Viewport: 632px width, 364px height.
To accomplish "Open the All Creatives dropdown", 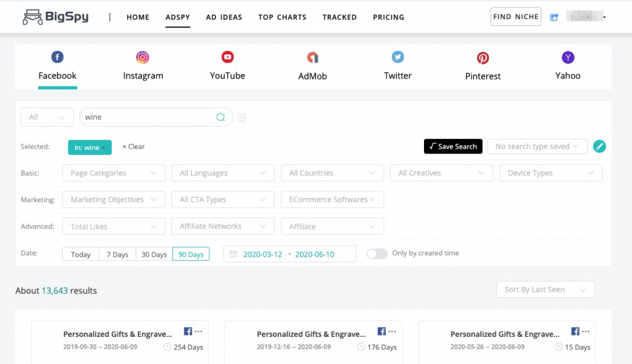I will (x=441, y=173).
